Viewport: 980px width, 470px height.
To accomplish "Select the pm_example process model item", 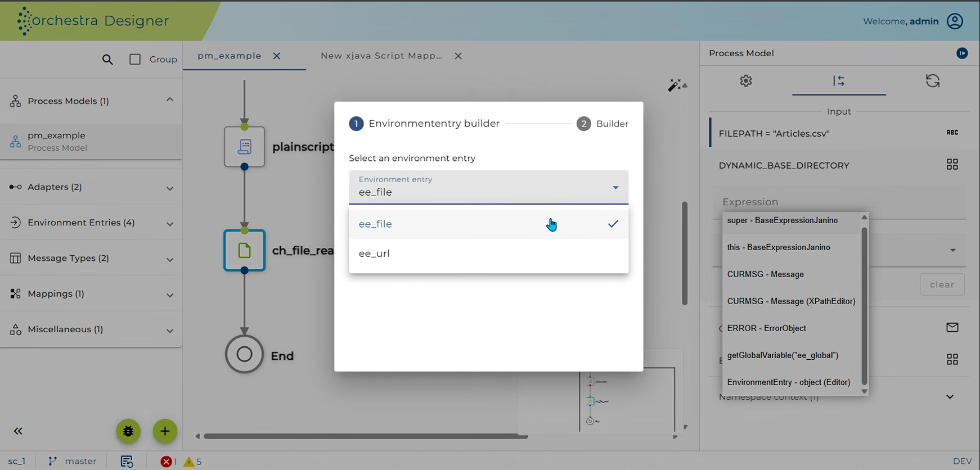I will click(x=91, y=141).
